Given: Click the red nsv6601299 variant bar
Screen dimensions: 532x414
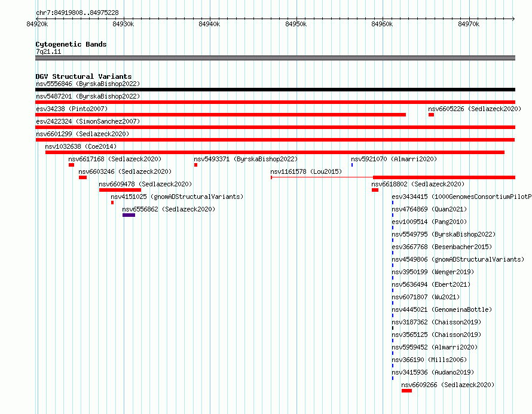Looking at the screenshot, I should tap(275, 140).
